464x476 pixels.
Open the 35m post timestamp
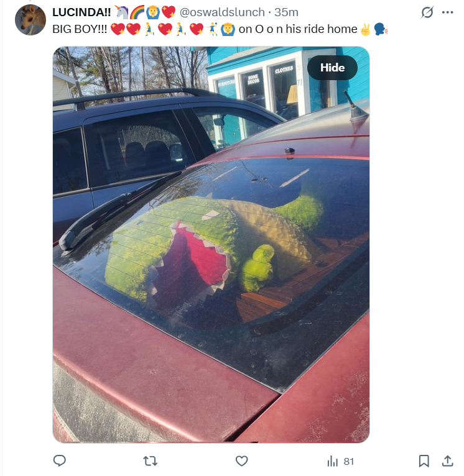point(286,12)
